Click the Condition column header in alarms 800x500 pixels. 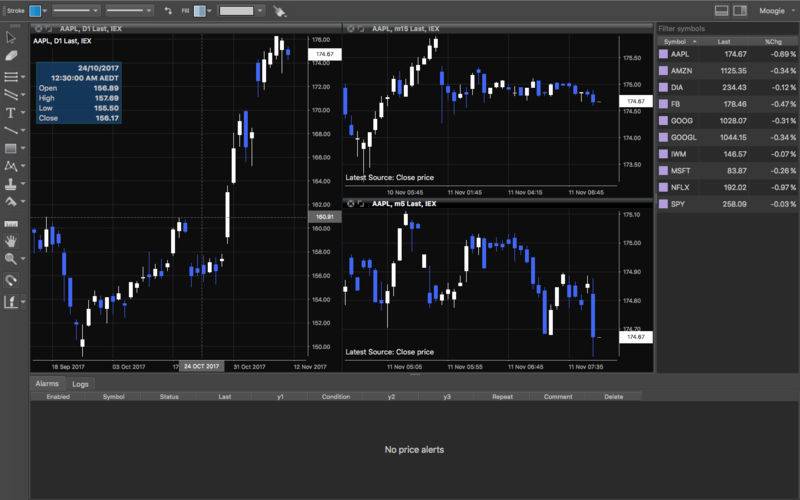[x=336, y=396]
